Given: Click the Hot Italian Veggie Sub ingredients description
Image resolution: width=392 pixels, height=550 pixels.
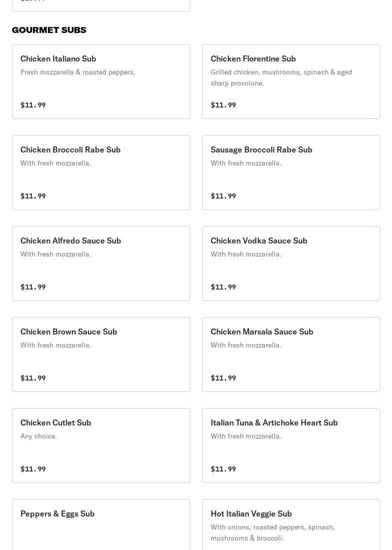Looking at the screenshot, I should 273,532.
